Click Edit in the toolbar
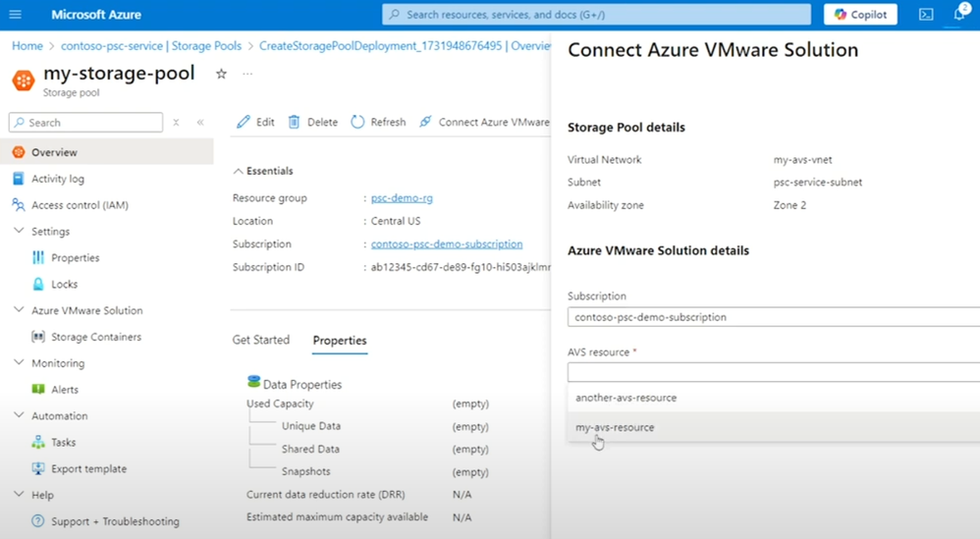 click(x=255, y=122)
